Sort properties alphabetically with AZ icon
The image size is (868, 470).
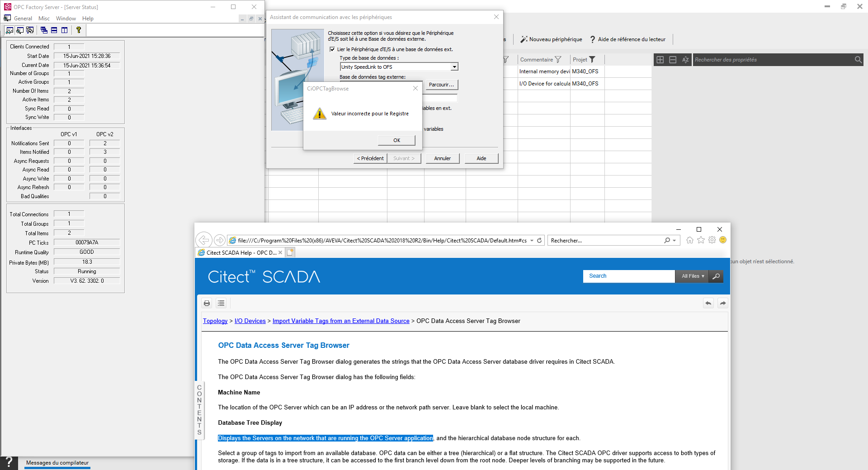[x=685, y=60]
